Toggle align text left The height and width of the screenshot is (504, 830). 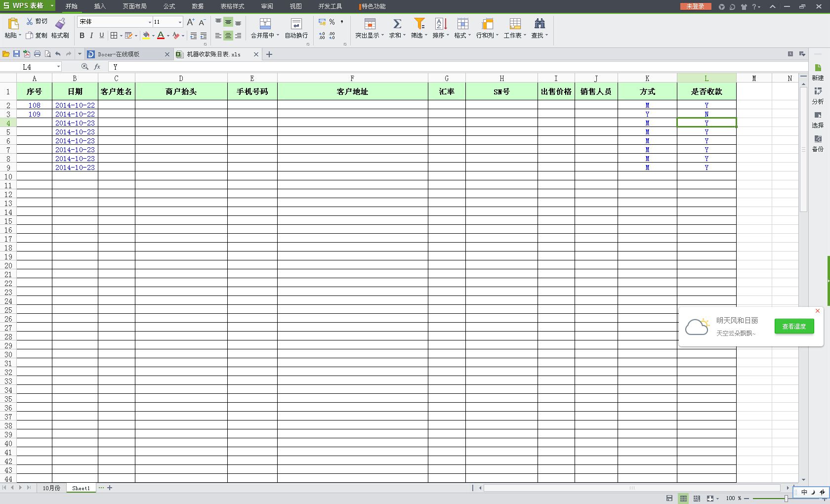218,36
